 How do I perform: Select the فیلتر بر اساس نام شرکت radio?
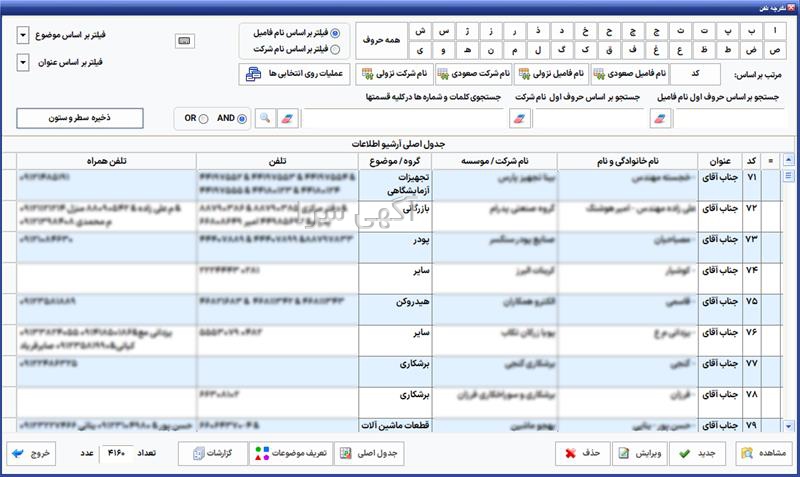point(335,49)
